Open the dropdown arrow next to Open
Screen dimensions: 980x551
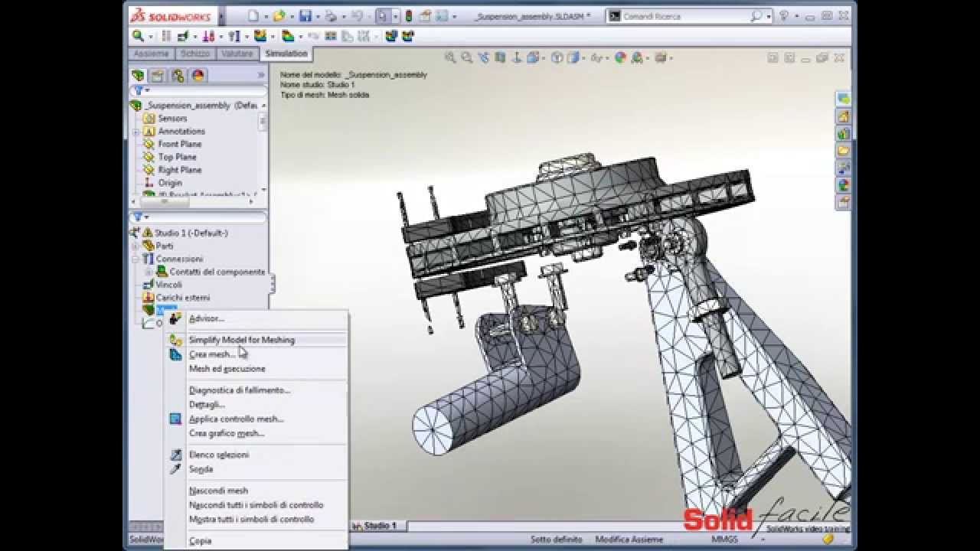292,16
